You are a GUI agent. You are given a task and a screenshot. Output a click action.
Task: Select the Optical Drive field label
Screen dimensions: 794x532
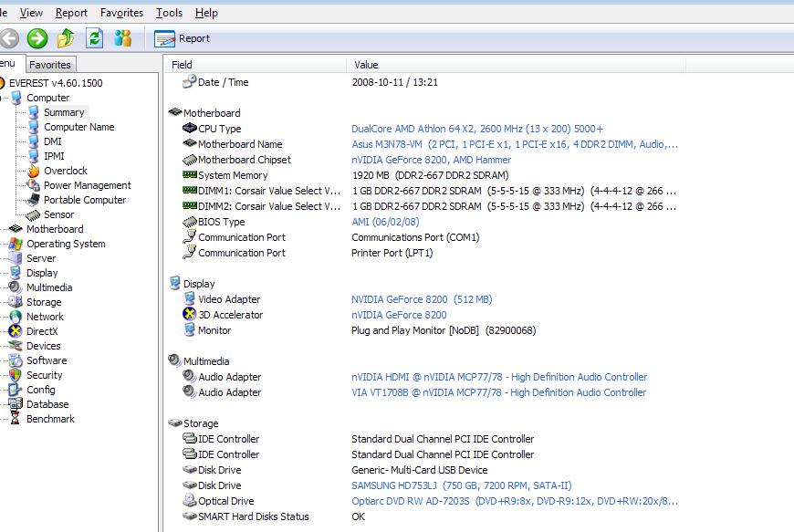[225, 501]
